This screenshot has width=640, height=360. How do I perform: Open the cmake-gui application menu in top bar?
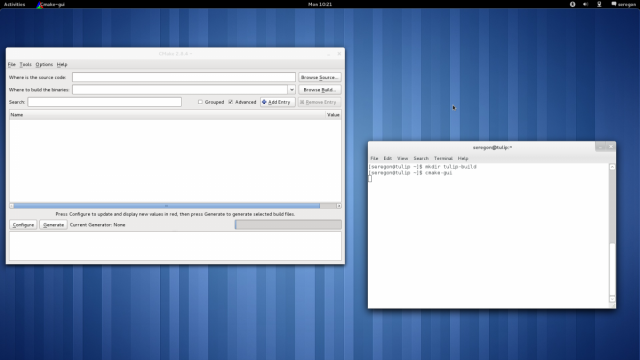pyautogui.click(x=51, y=4)
